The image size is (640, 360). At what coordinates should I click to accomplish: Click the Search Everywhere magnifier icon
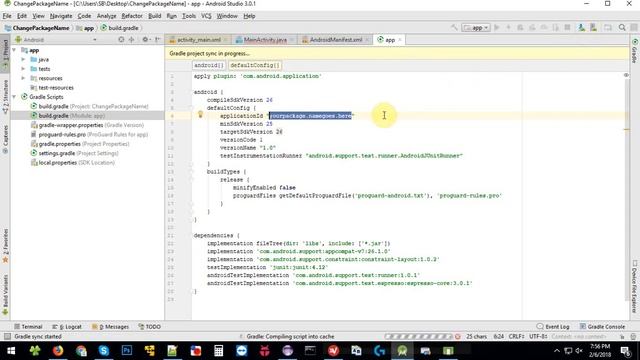[x=622, y=28]
